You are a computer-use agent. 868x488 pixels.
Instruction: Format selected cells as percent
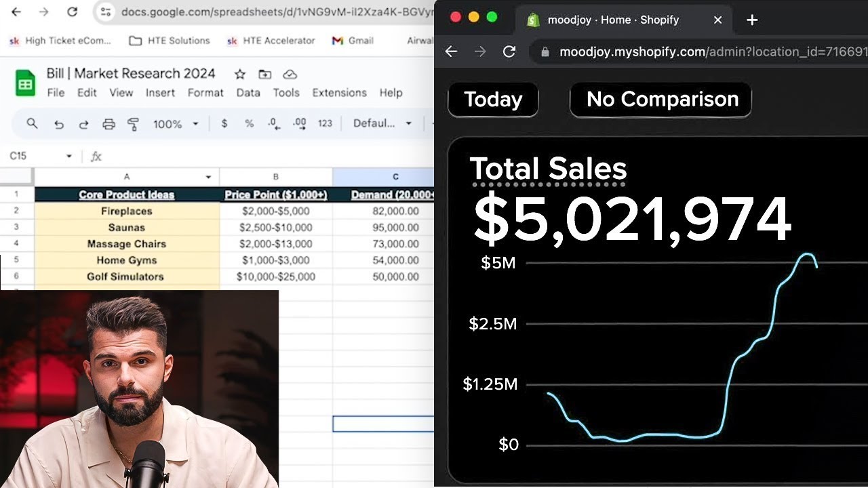click(249, 124)
